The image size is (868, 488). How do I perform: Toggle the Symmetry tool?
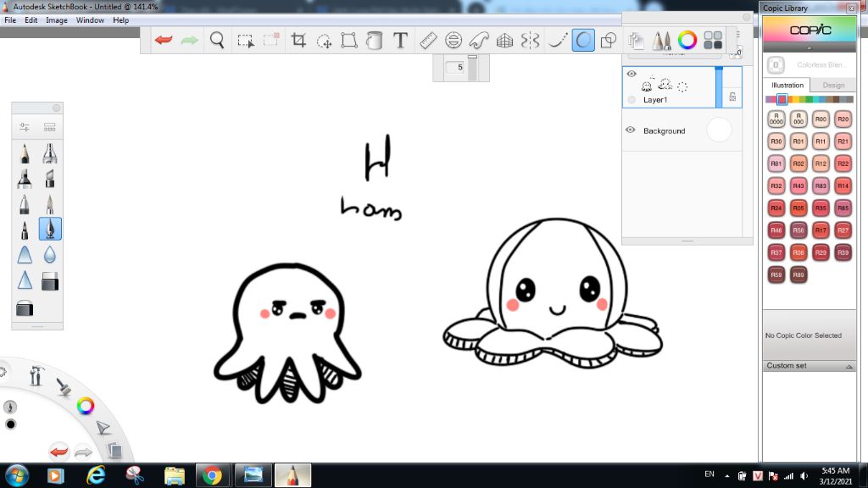pyautogui.click(x=530, y=41)
